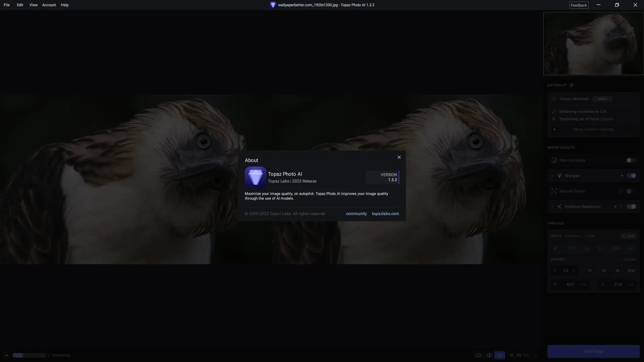Switch to split view comparison icon
Viewport: 644px width, 362px height.
pos(489,355)
